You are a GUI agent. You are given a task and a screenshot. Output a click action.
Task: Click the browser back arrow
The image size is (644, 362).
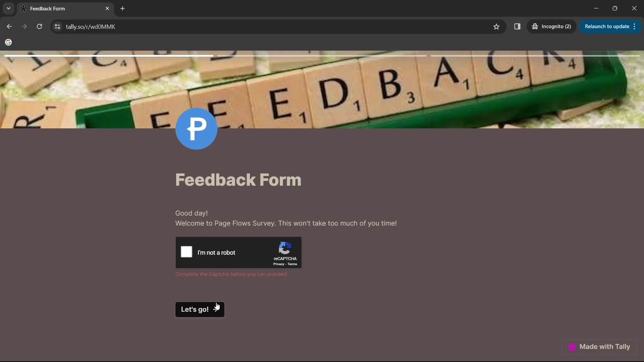(9, 26)
